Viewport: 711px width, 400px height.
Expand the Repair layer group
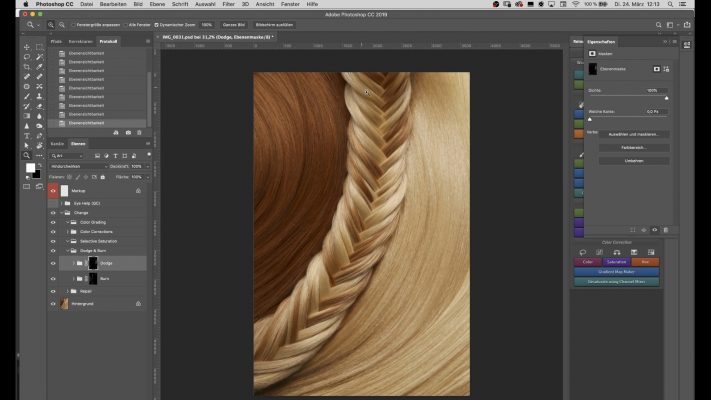point(67,291)
